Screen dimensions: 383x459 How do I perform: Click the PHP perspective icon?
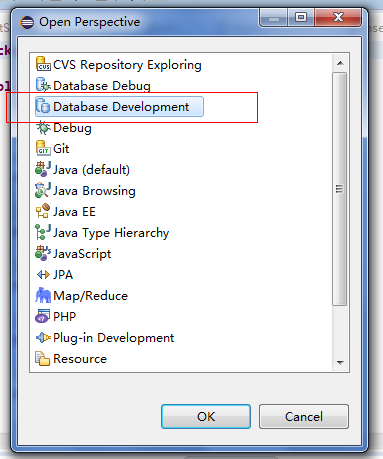pos(43,316)
